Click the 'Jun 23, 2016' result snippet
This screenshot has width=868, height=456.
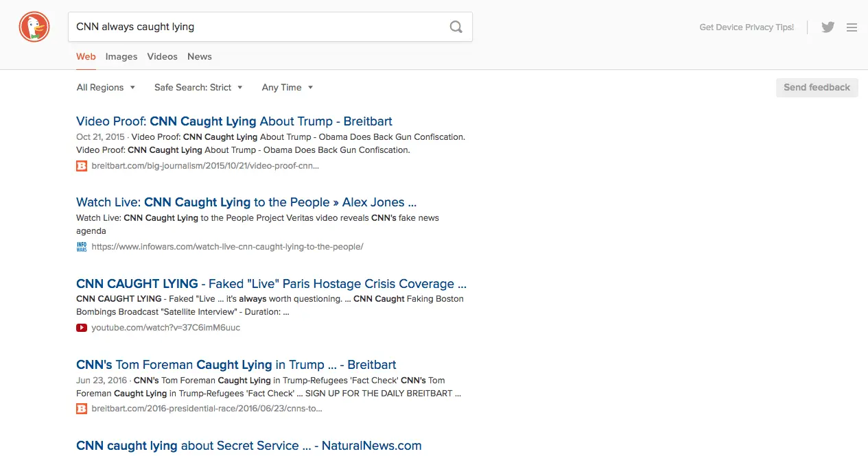tap(268, 387)
